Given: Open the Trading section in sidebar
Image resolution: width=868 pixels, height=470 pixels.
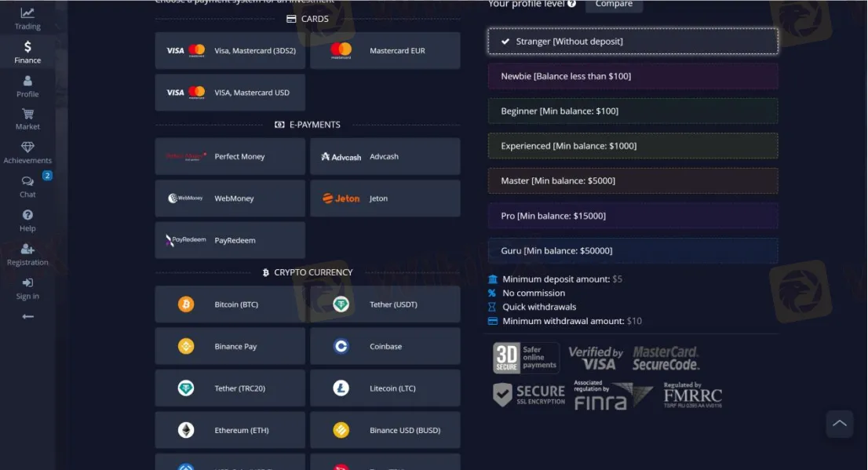Looking at the screenshot, I should pos(27,18).
